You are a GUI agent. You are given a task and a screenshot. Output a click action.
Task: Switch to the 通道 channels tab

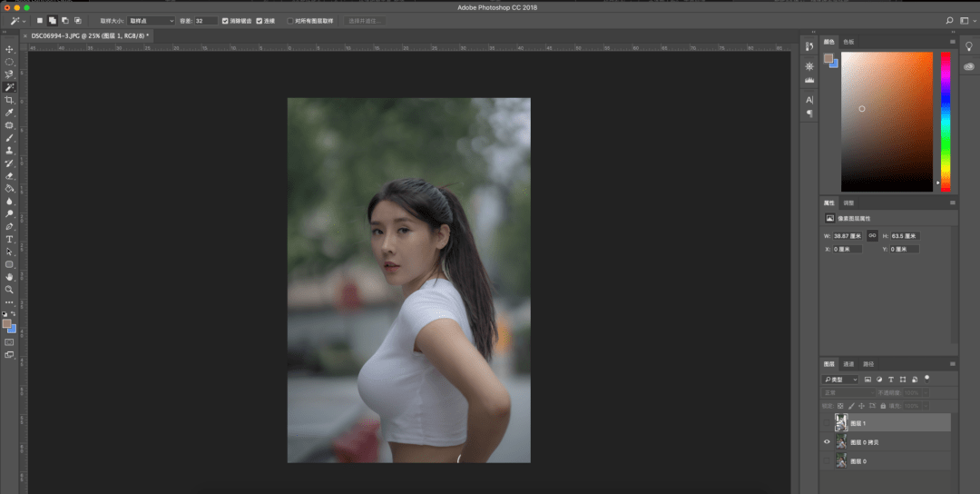point(848,363)
